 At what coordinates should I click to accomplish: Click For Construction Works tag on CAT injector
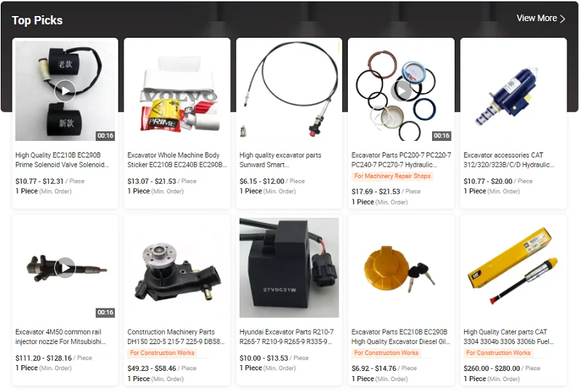tap(498, 353)
